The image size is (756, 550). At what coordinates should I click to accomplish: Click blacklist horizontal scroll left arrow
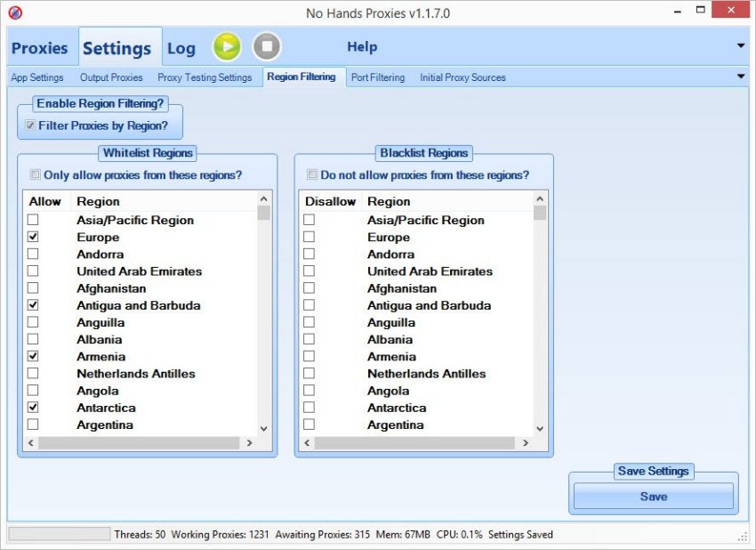[307, 443]
